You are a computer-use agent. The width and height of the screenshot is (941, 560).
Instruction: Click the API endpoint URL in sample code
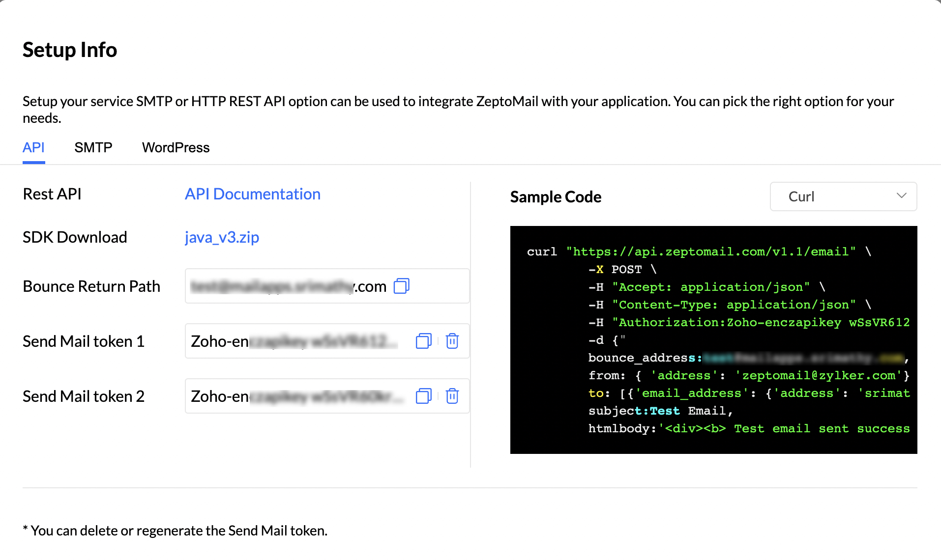(711, 252)
